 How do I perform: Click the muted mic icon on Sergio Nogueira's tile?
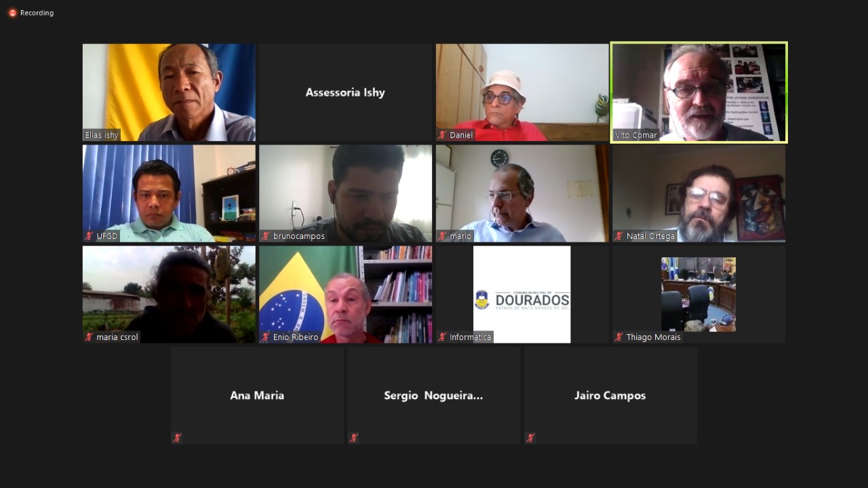point(354,438)
